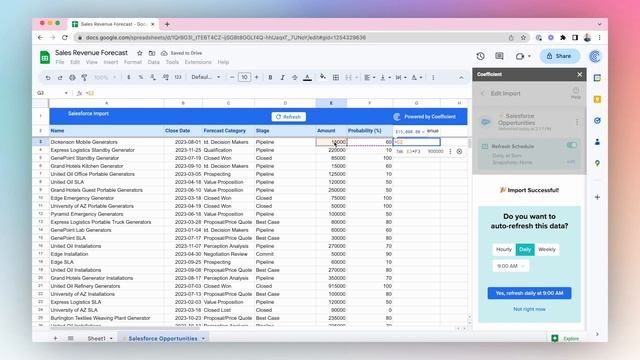Click the Coefficient account avatar icon
Image resolution: width=640 pixels, height=360 pixels.
coord(595,56)
